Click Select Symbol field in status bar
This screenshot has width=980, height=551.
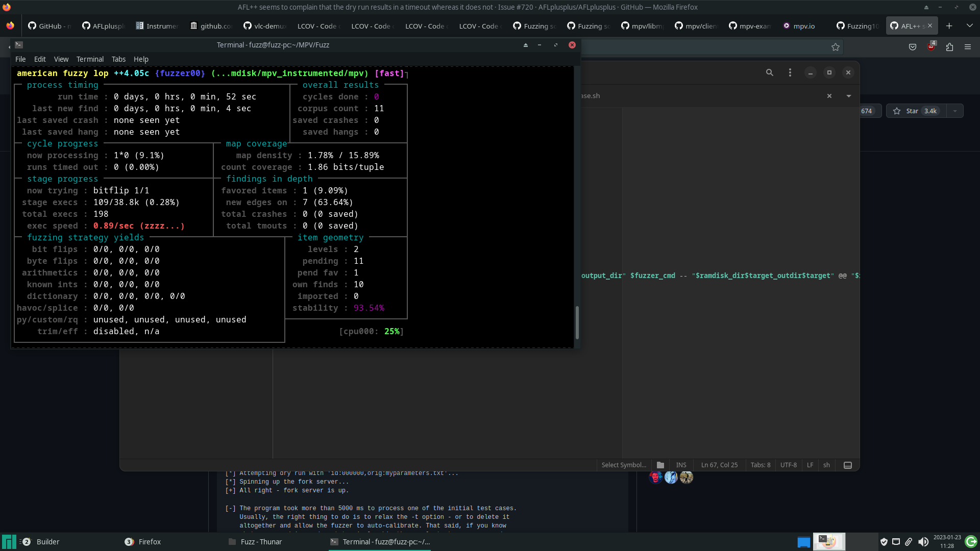623,465
